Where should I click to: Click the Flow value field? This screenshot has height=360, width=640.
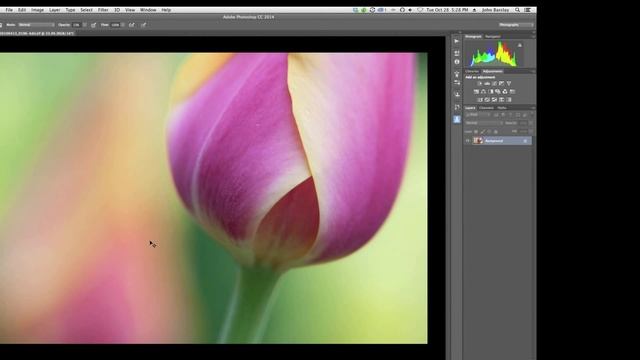(x=115, y=25)
